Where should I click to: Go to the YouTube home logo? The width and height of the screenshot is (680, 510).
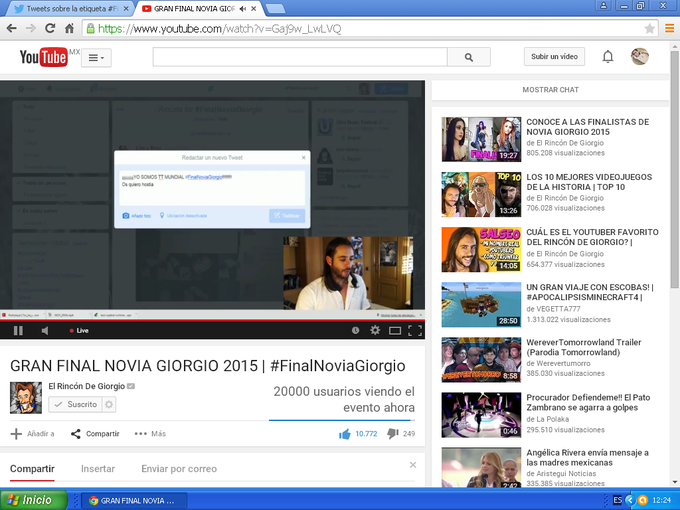(x=44, y=57)
